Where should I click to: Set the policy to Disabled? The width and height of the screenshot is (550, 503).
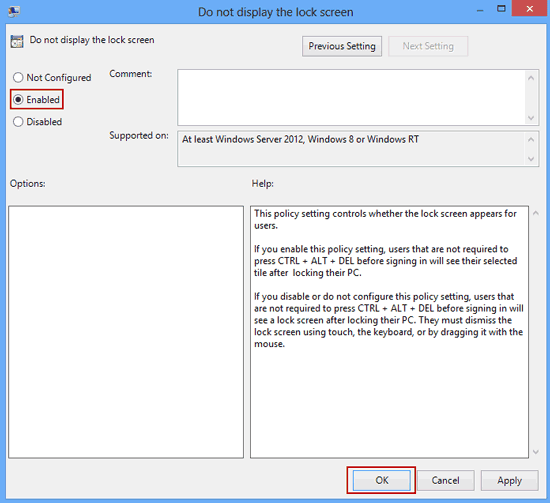pyautogui.click(x=38, y=122)
